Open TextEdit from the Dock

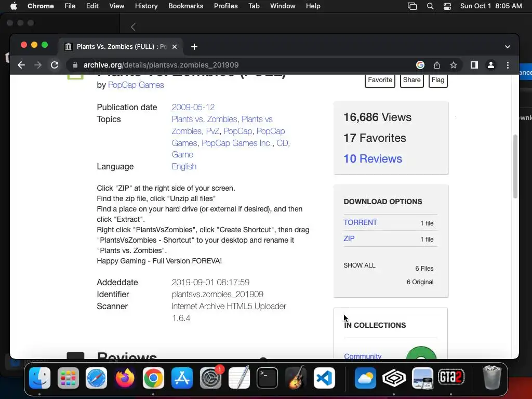239,378
